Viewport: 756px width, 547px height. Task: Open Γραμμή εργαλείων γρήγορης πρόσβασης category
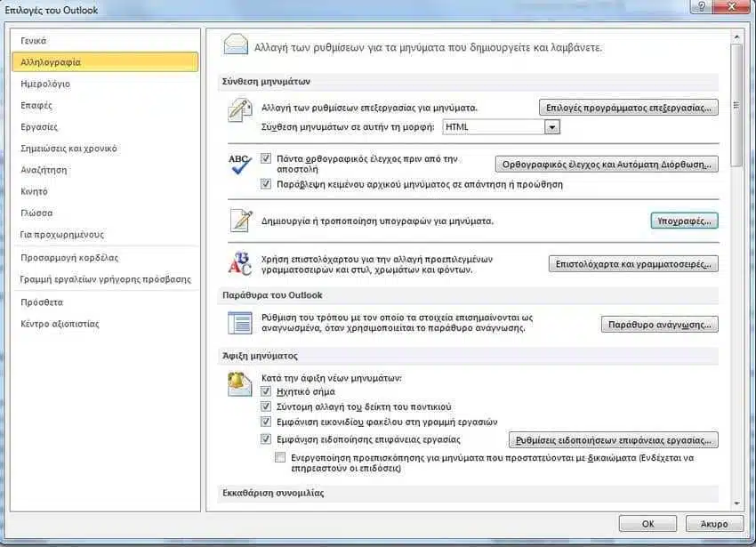click(x=105, y=279)
